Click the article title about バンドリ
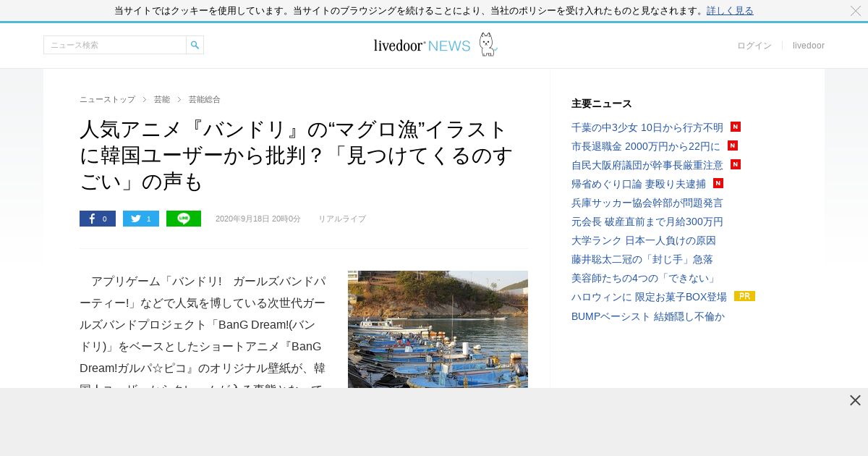 tap(297, 155)
